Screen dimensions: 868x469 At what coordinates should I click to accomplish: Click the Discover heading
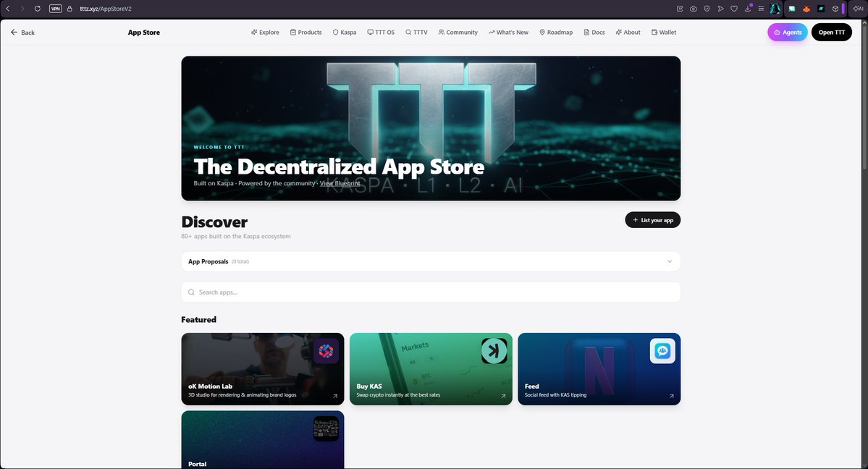pos(214,222)
